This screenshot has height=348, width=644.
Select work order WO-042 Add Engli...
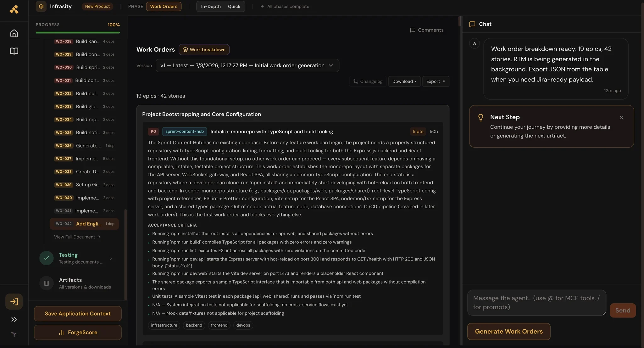(x=84, y=224)
